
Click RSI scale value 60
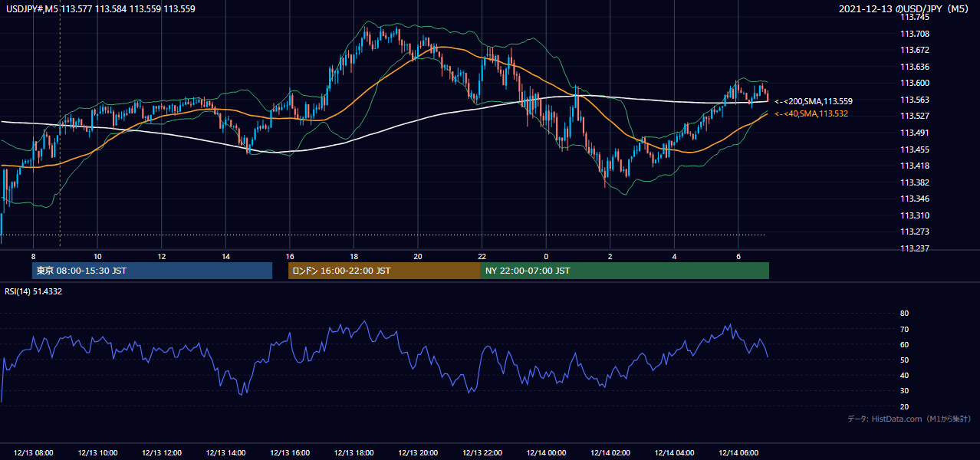905,345
